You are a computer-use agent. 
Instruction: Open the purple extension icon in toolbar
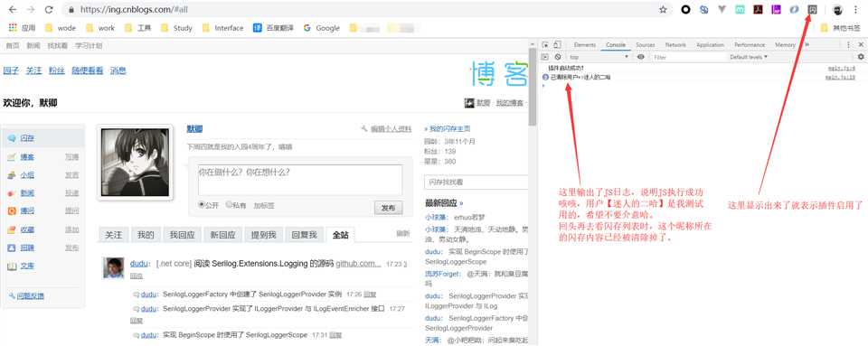tap(776, 9)
